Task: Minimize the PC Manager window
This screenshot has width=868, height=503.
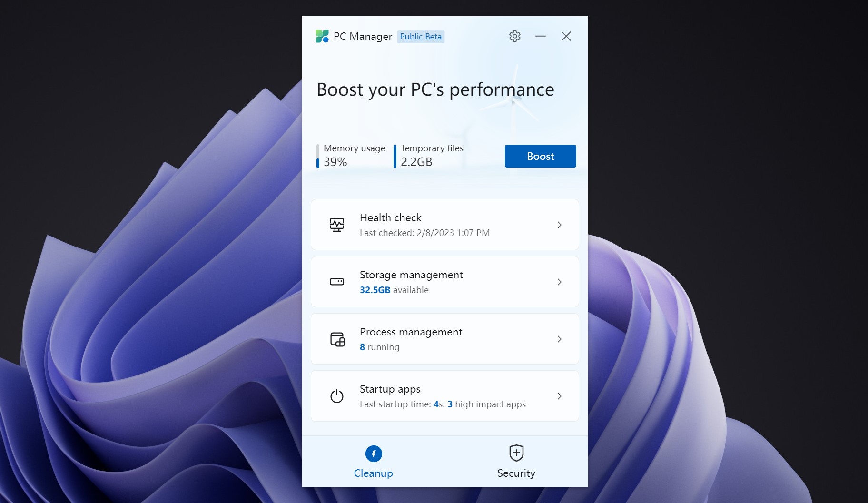Action: coord(540,36)
